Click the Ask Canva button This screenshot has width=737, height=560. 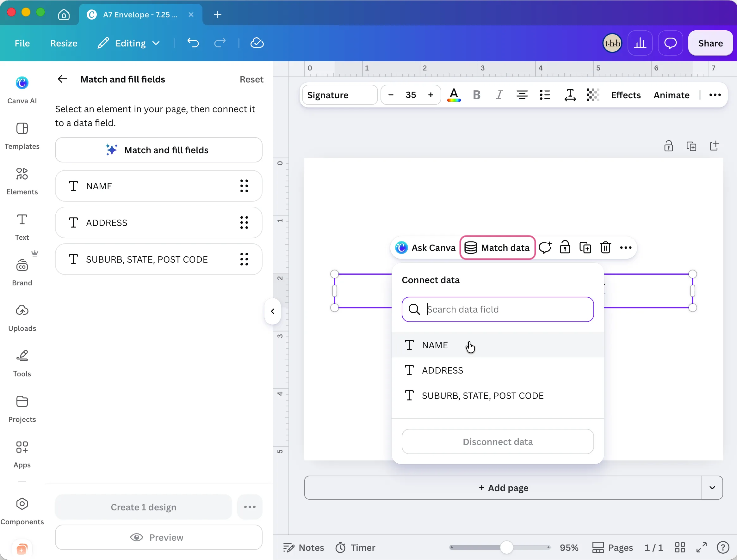425,248
